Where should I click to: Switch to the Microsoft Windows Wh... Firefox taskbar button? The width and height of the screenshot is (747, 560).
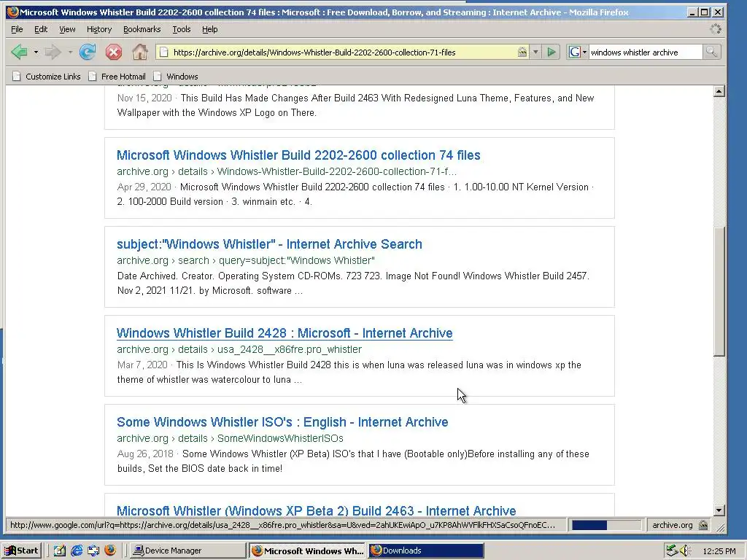[307, 551]
